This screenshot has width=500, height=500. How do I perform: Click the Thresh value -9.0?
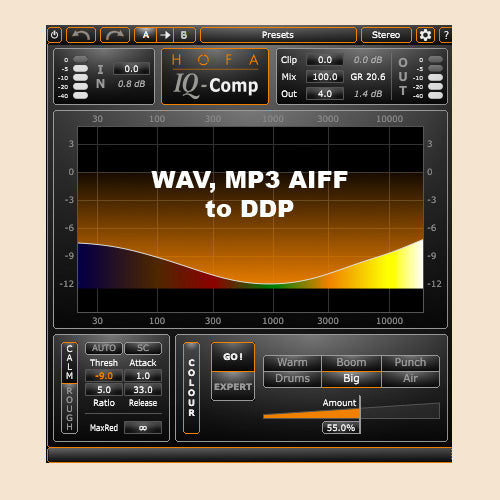click(104, 376)
